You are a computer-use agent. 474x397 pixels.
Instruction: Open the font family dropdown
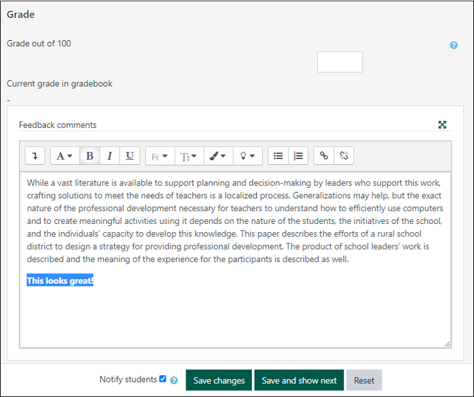(160, 156)
